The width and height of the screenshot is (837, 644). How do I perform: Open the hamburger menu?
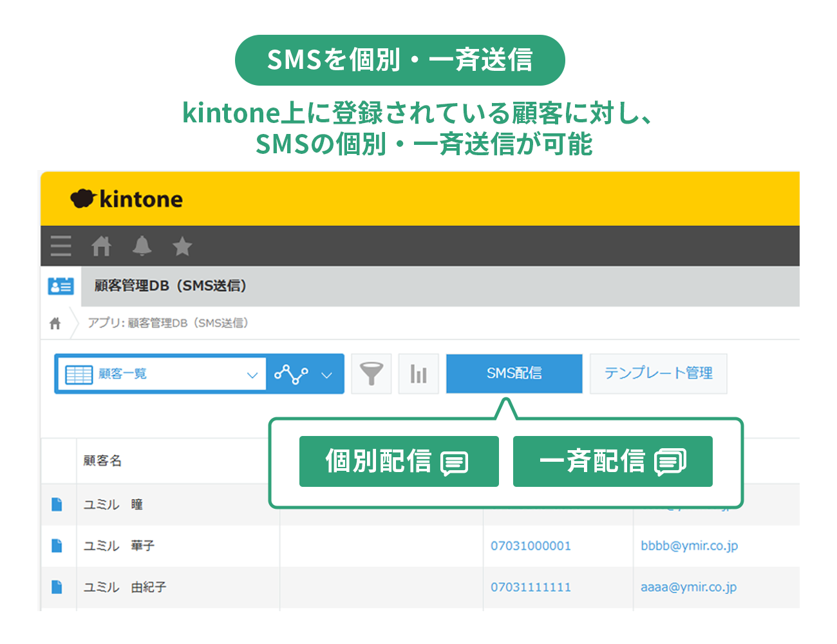(x=61, y=247)
